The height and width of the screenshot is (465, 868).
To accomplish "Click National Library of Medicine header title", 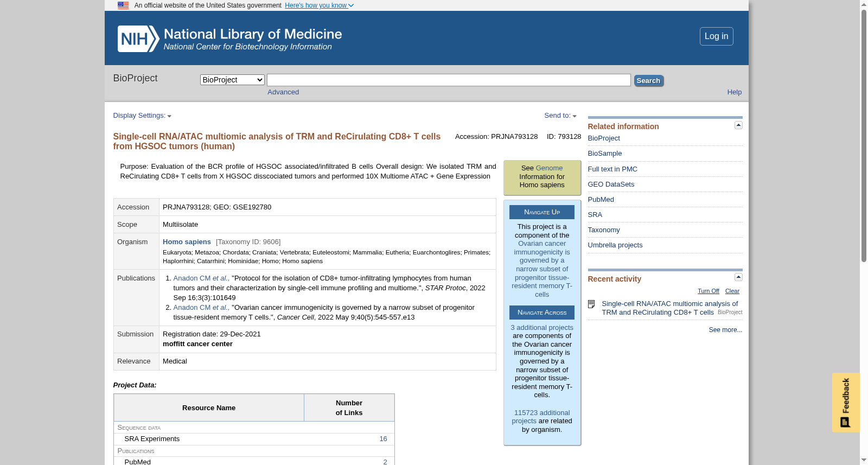I will (x=253, y=34).
